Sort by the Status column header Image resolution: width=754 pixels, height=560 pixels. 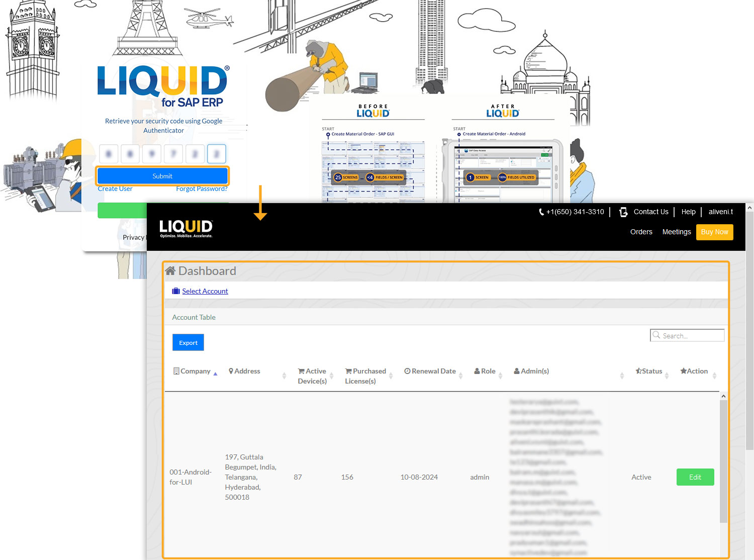coord(652,371)
